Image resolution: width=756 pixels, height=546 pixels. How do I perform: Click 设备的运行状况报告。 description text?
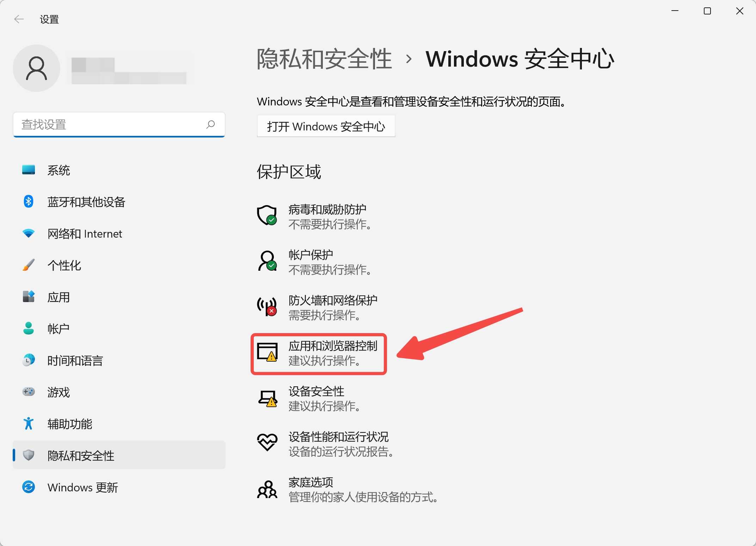pyautogui.click(x=342, y=452)
